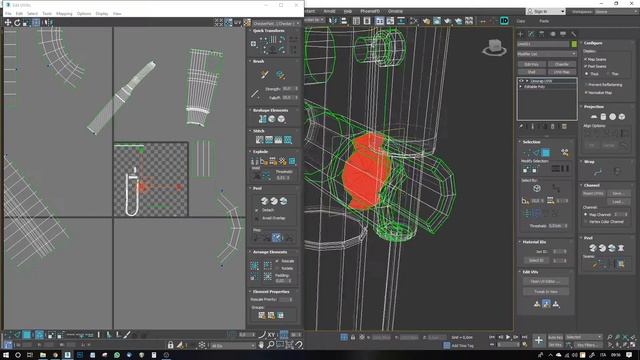Click the Play animation button
The height and width of the screenshot is (360, 640).
coord(508,337)
